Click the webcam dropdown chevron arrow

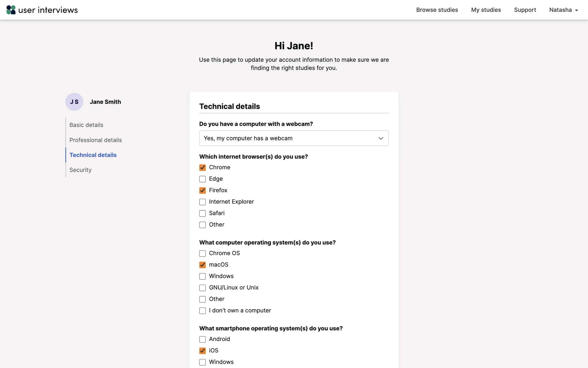coord(381,138)
